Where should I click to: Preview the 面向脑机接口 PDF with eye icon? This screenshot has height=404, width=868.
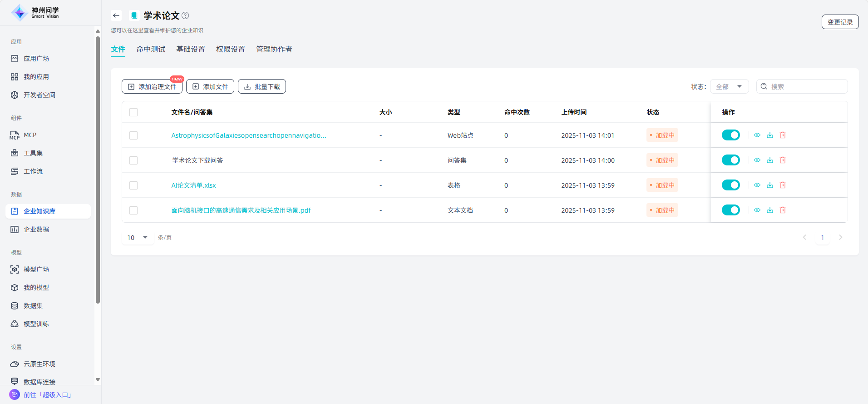point(757,210)
